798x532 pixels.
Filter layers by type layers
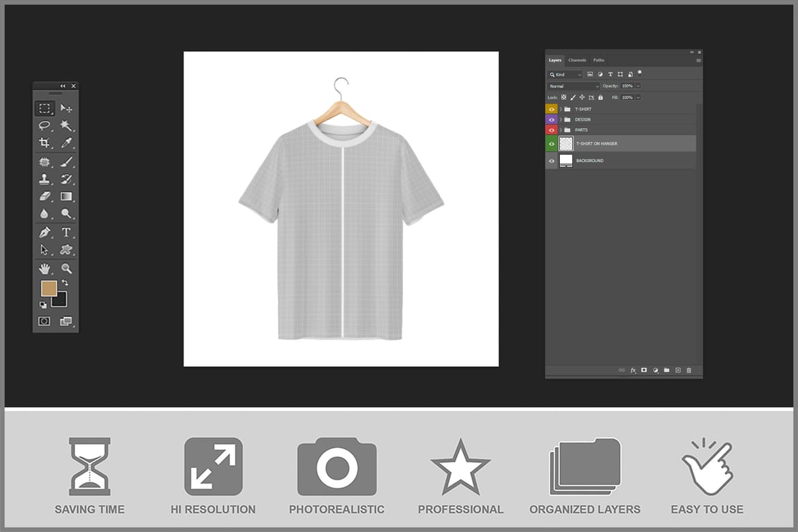[x=610, y=74]
